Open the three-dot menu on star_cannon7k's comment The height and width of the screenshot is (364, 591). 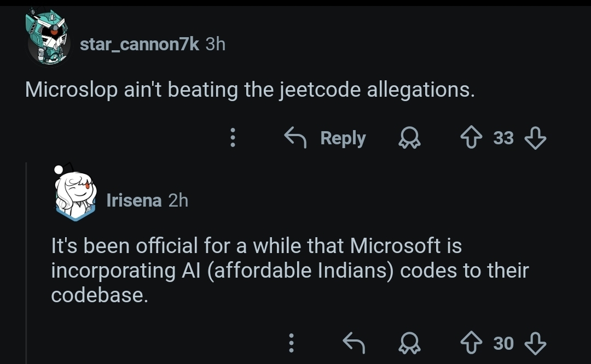click(x=233, y=138)
